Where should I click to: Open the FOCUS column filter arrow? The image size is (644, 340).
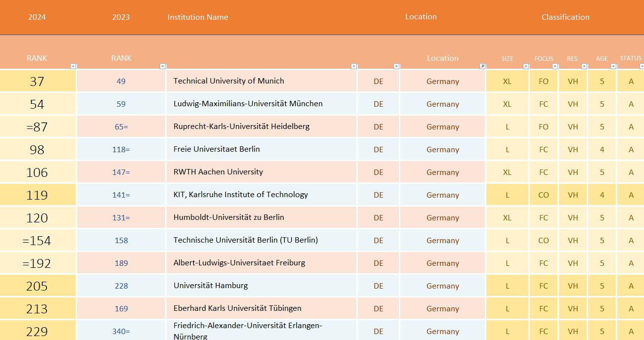[x=555, y=66]
